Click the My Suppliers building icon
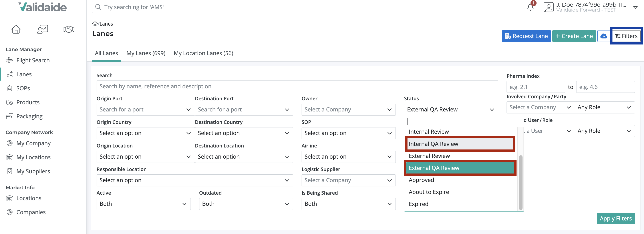Screen dimensions: 644x234 [10, 171]
